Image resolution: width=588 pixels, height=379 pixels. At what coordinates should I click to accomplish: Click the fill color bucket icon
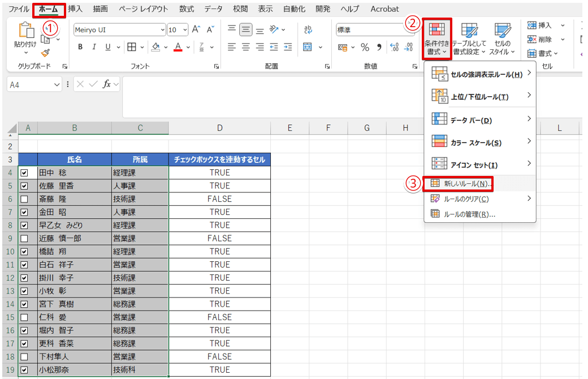155,47
